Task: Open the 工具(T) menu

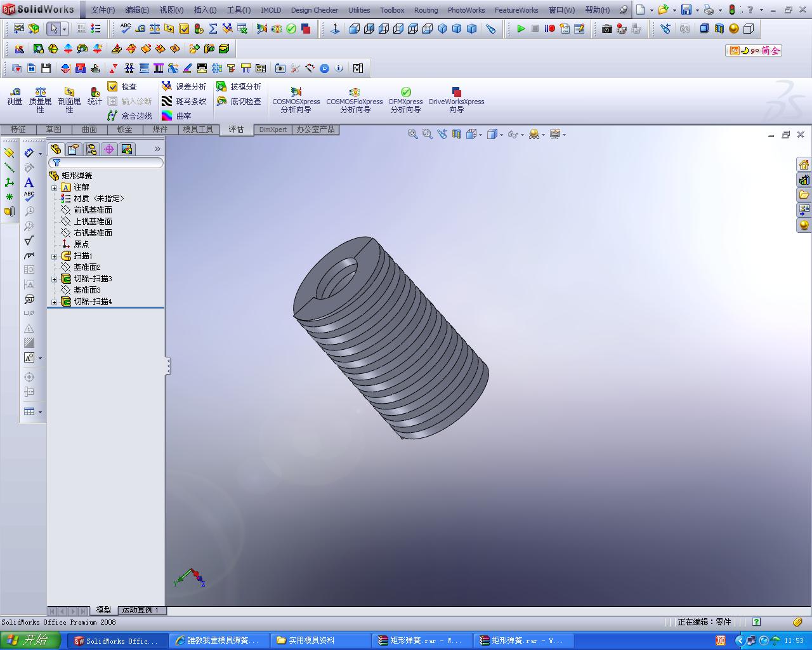Action: (x=239, y=10)
